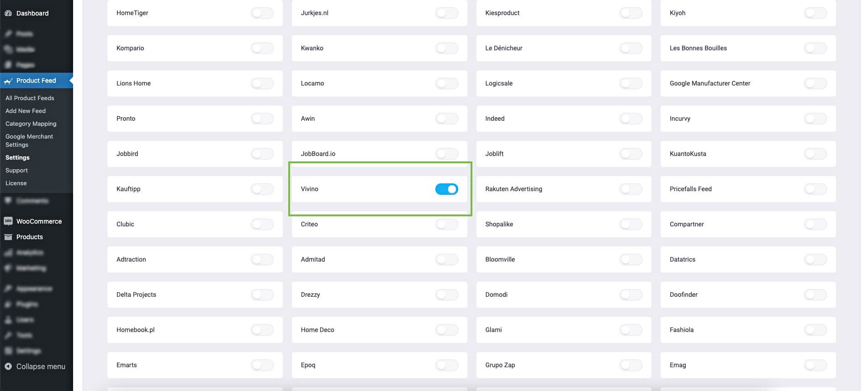The width and height of the screenshot is (868, 391).
Task: Select Category Mapping in the sidebar
Action: tap(31, 123)
